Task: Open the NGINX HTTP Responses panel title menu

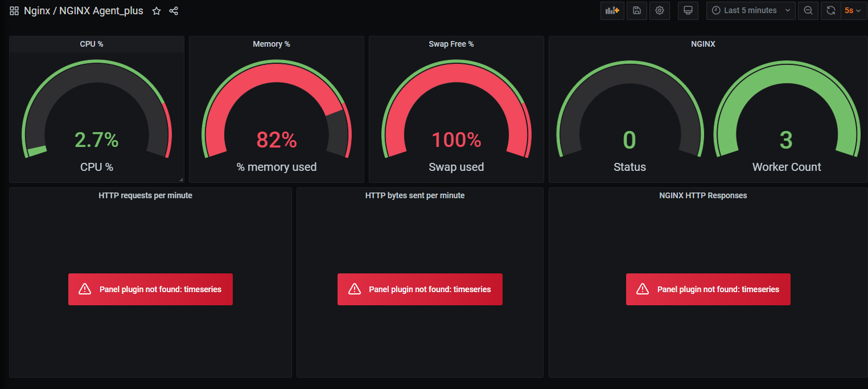Action: (x=703, y=195)
